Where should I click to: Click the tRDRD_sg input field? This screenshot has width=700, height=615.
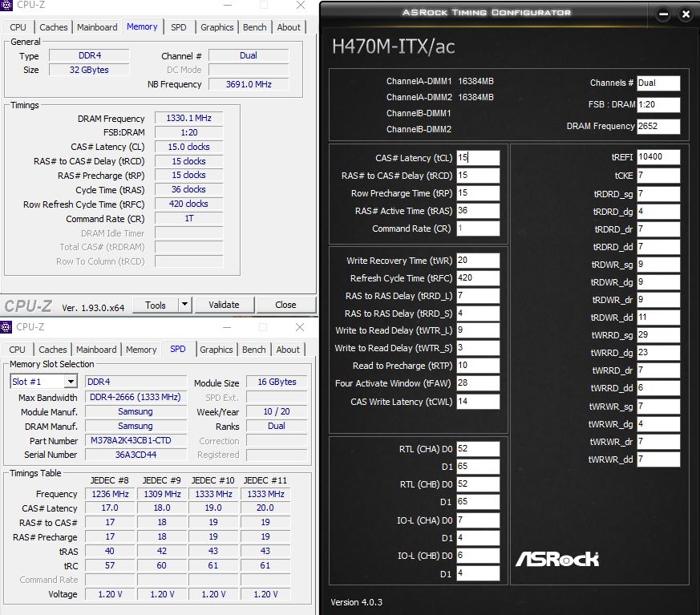(658, 194)
